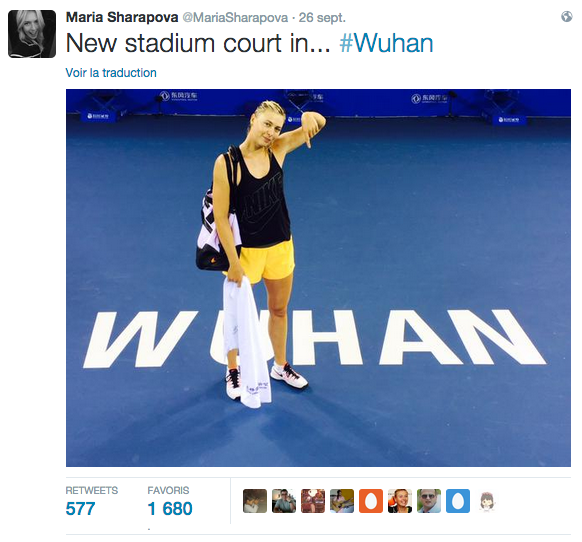Click the globe icon on the tweet

click(x=566, y=17)
